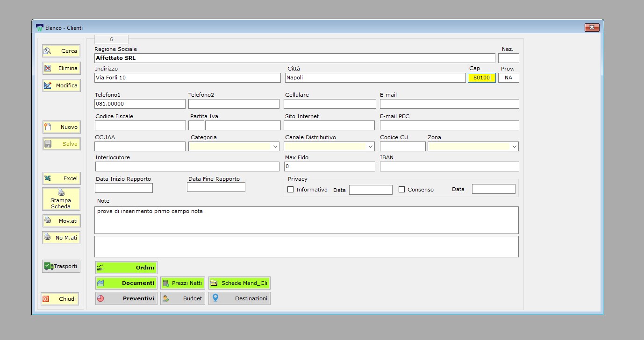Click the Informativa Data field
This screenshot has height=340, width=644.
click(371, 190)
